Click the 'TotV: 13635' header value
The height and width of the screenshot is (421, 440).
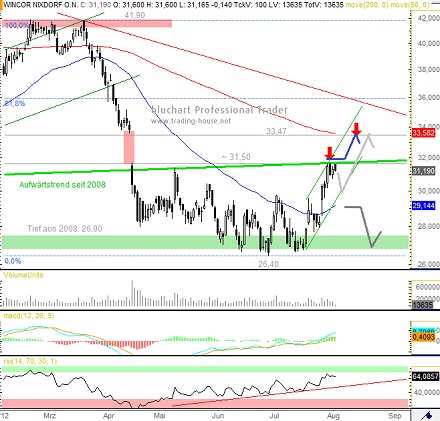tap(324, 5)
